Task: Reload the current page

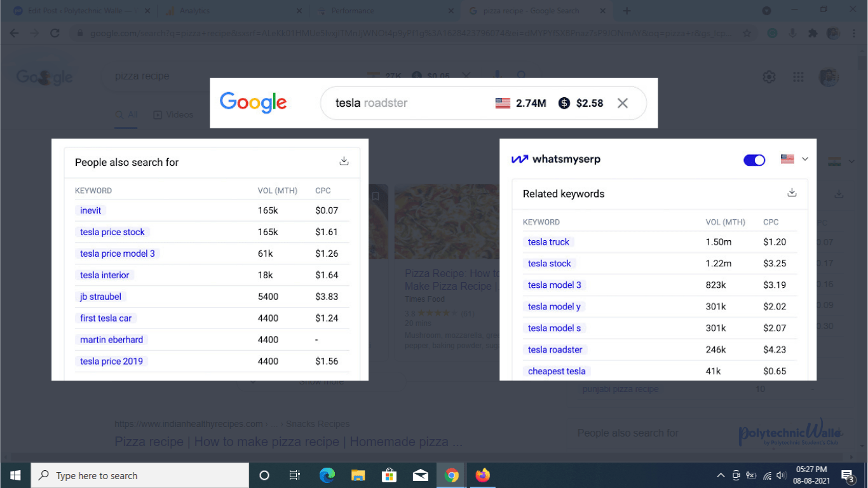Action: [55, 34]
